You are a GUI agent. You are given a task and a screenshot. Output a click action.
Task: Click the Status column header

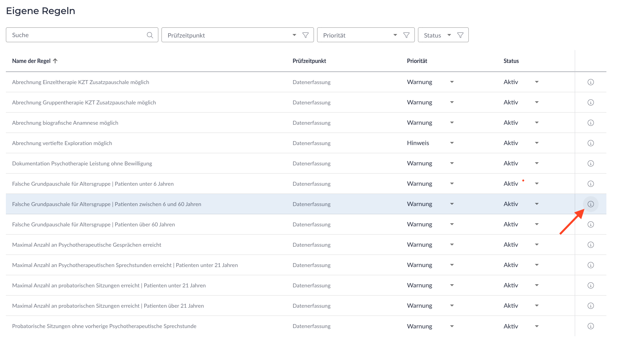point(511,61)
